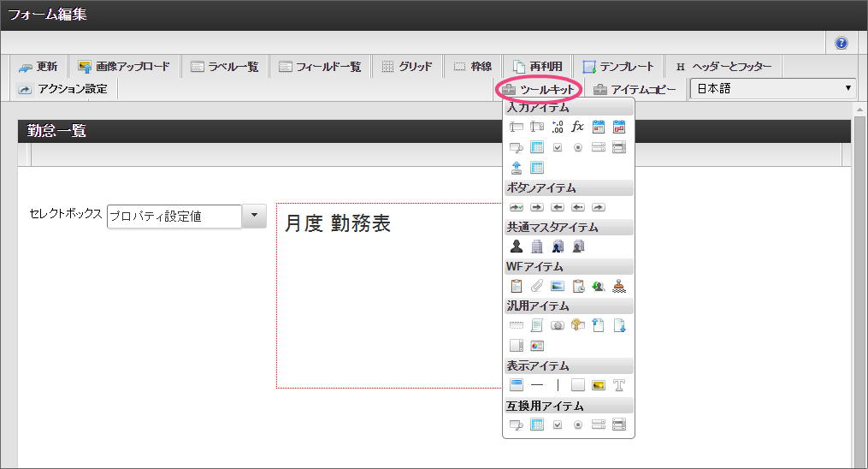Image resolution: width=868 pixels, height=469 pixels.
Task: Add the horizontal line display item
Action: tap(536, 385)
